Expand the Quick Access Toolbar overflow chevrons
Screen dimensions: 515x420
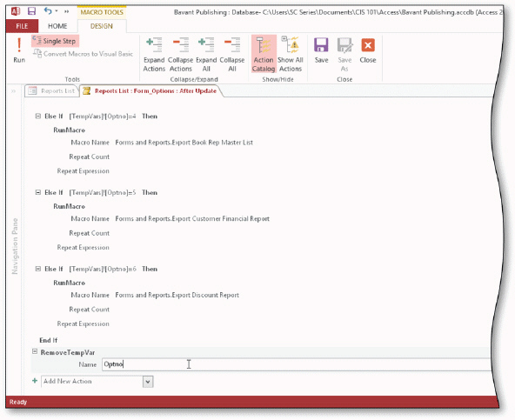(x=67, y=11)
